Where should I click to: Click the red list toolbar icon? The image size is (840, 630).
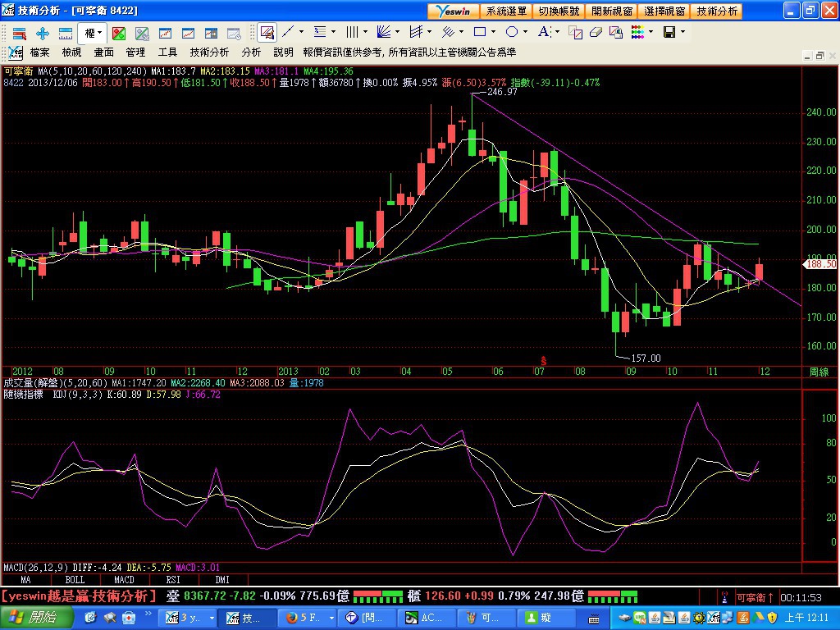(20, 33)
